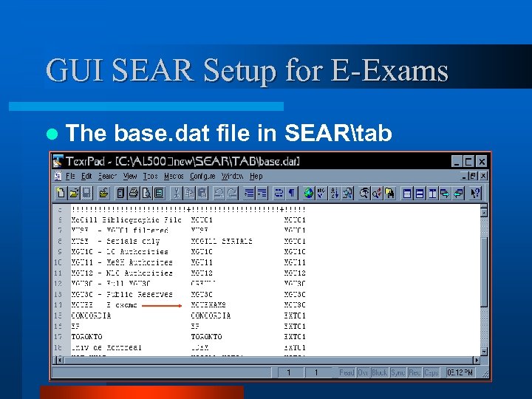
Task: Restore the inner document window button
Action: point(474,176)
